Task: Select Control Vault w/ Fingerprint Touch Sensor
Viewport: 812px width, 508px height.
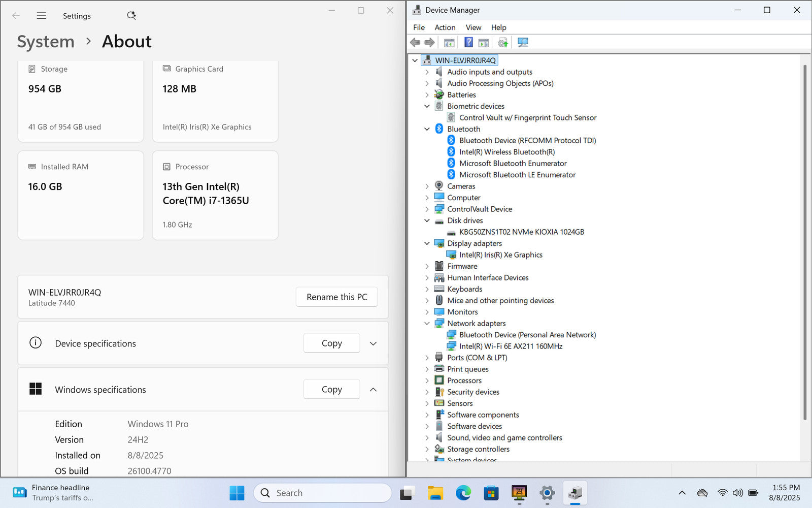Action: (528, 117)
